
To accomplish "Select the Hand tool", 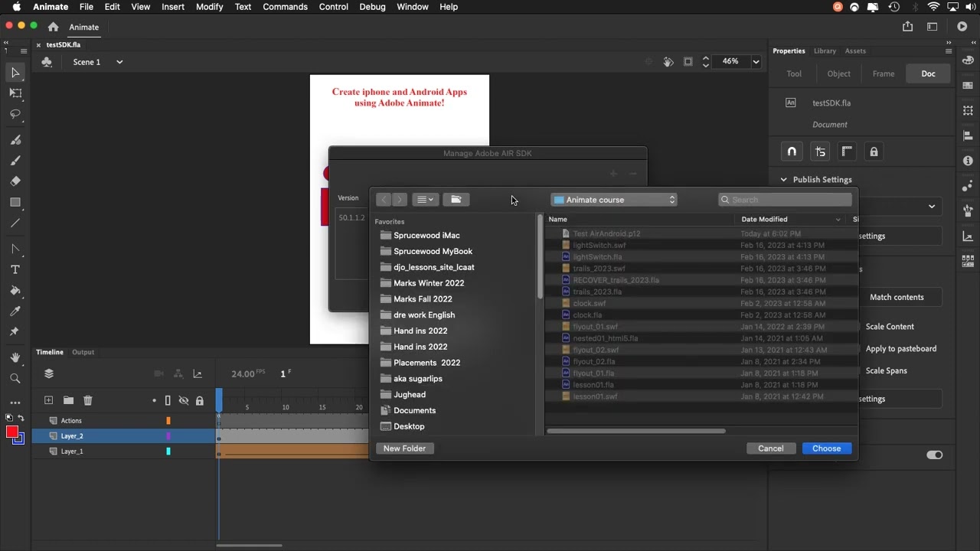I will [x=15, y=358].
